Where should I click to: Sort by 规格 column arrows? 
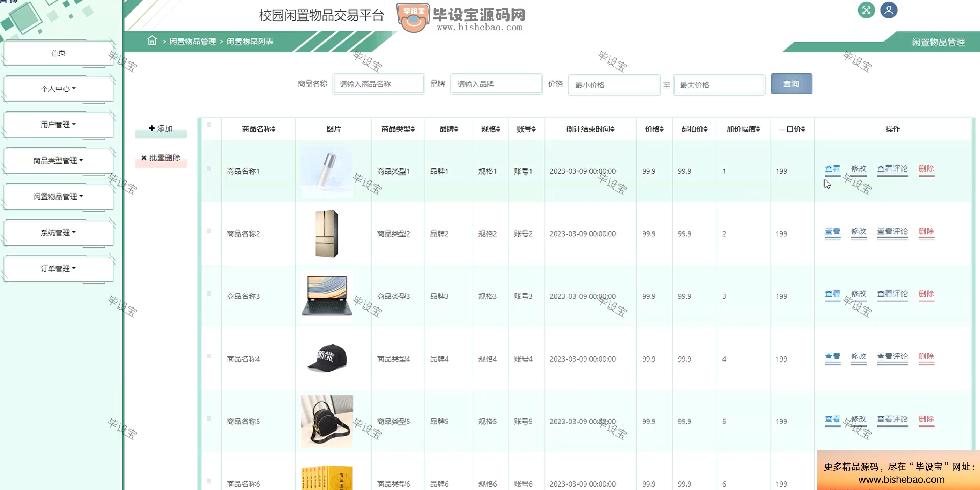[x=498, y=129]
